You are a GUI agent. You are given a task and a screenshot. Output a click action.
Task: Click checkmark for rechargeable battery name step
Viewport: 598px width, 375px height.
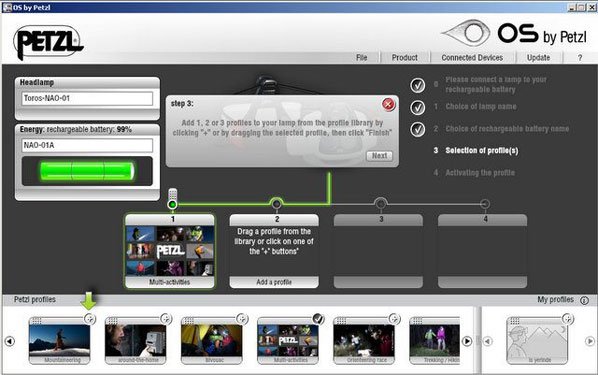pos(418,129)
